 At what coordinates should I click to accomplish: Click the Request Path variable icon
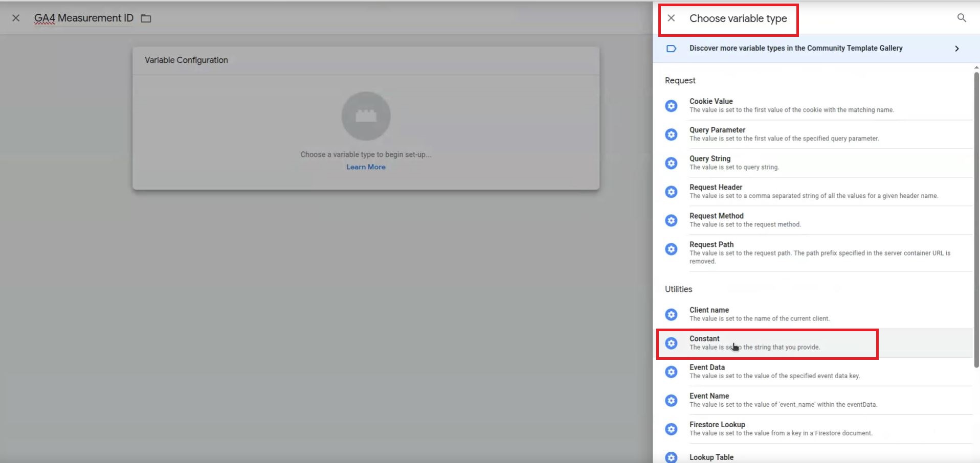(671, 249)
